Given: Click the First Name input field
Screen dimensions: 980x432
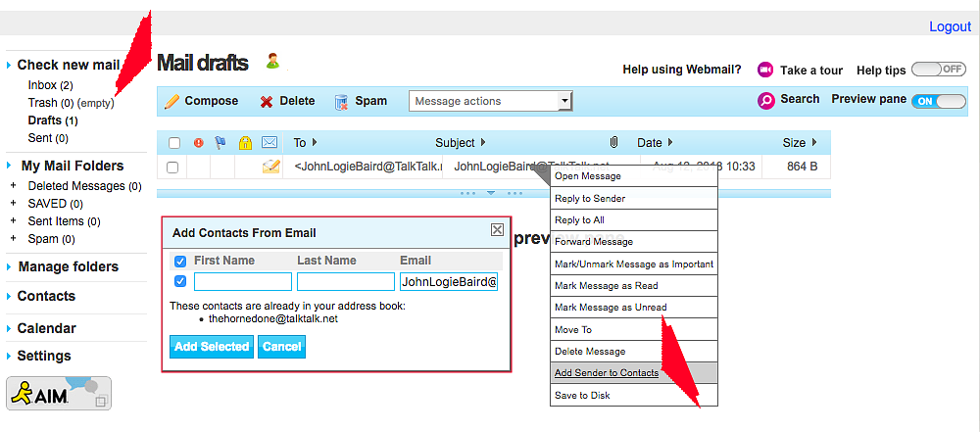Looking at the screenshot, I should [x=243, y=282].
